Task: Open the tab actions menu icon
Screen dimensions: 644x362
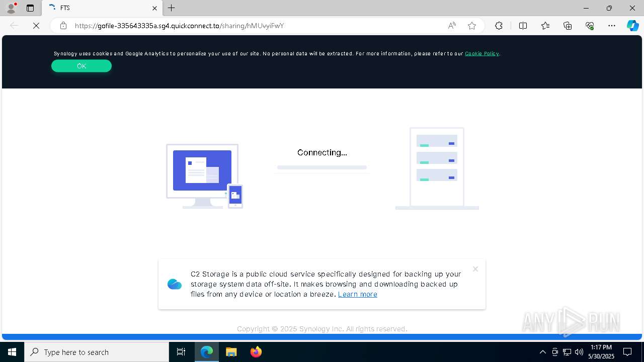Action: click(30, 8)
